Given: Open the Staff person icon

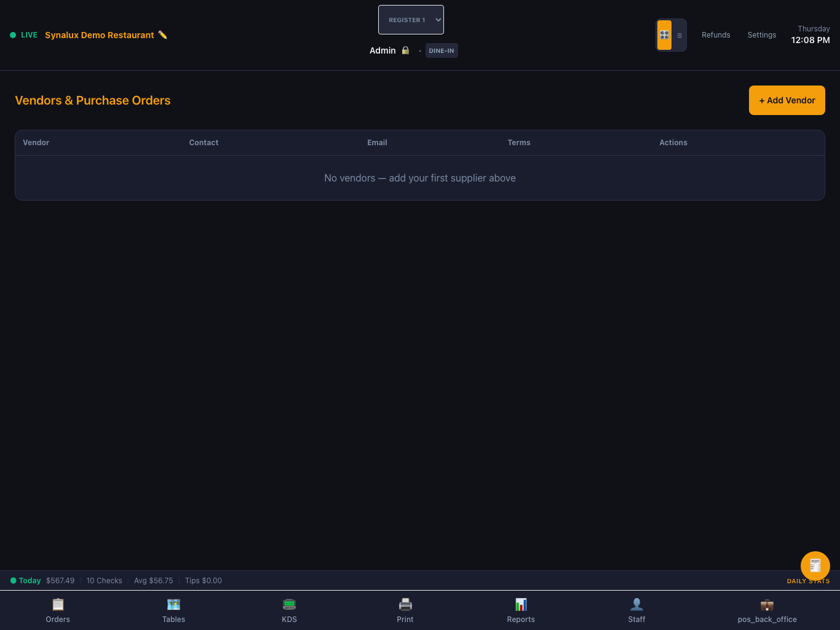Looking at the screenshot, I should click(636, 604).
